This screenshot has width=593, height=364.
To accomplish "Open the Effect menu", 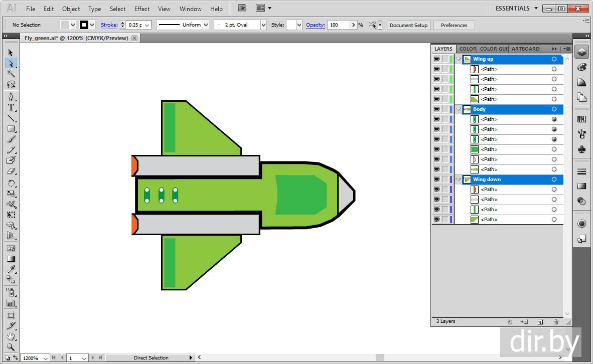I will (141, 9).
